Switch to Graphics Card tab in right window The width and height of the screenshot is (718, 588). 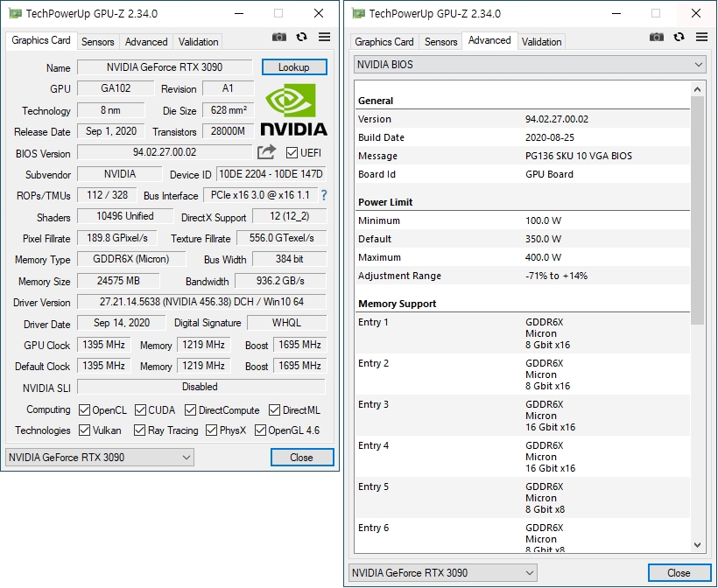point(384,42)
